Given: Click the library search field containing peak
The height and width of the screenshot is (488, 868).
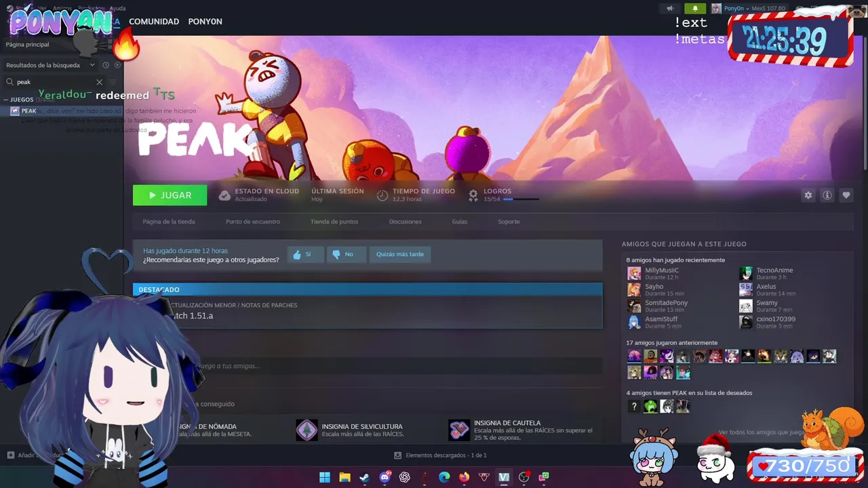Looking at the screenshot, I should point(54,82).
